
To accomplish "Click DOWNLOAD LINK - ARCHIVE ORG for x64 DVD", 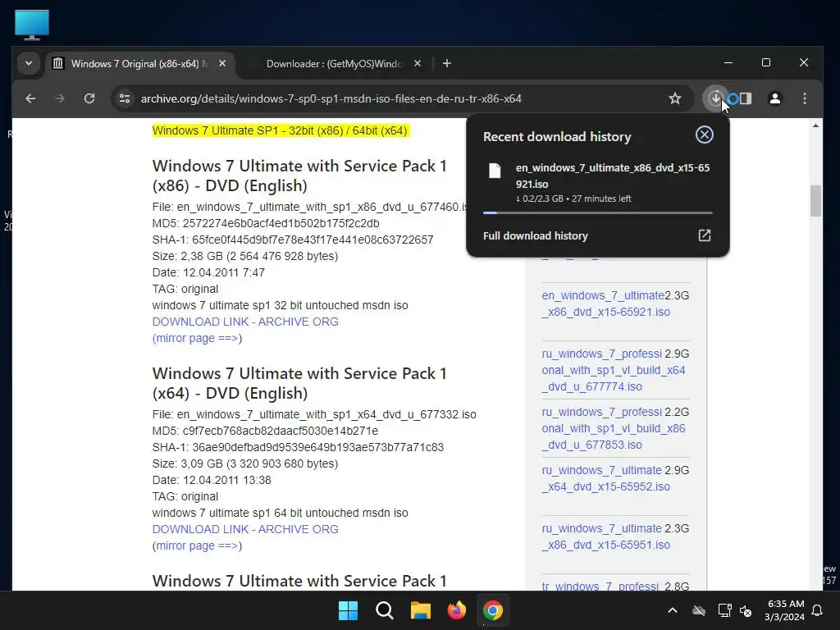I will (245, 529).
